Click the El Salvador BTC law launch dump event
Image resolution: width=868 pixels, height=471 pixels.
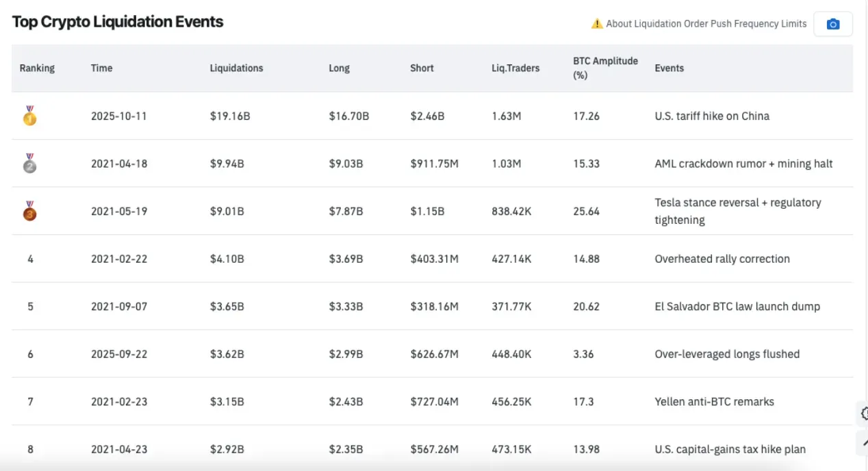click(737, 307)
